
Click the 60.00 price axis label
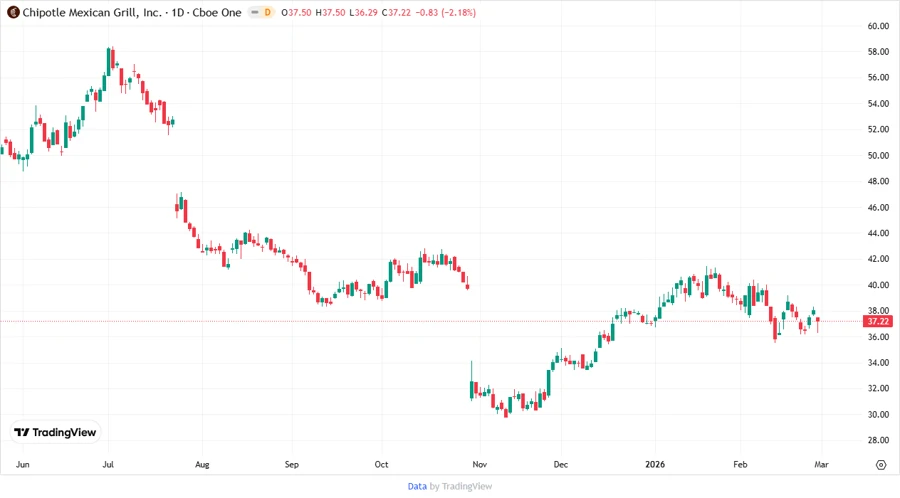[x=878, y=26]
